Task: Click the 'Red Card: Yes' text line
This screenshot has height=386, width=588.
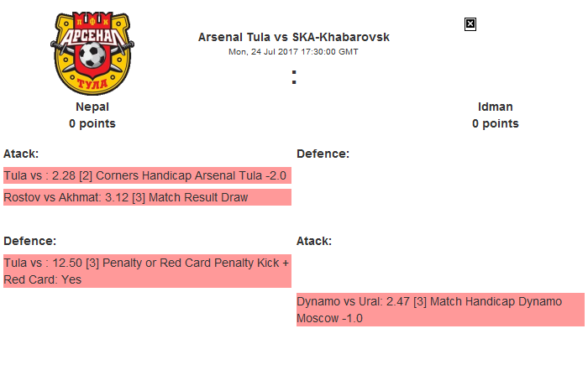Action: click(43, 279)
